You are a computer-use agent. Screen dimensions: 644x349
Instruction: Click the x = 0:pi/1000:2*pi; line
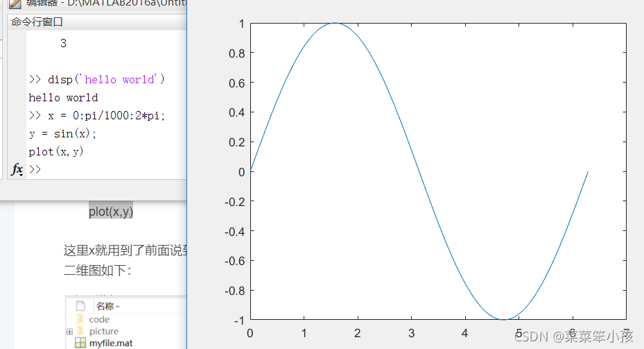[x=97, y=115]
